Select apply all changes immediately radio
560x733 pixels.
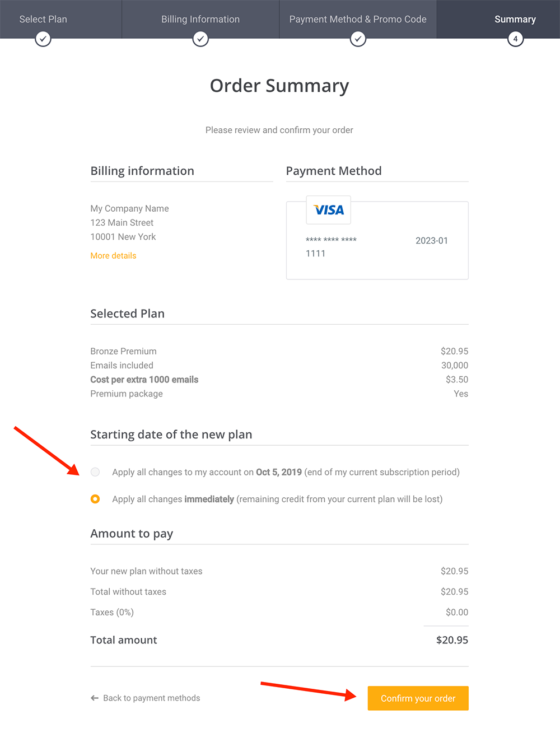coord(95,499)
